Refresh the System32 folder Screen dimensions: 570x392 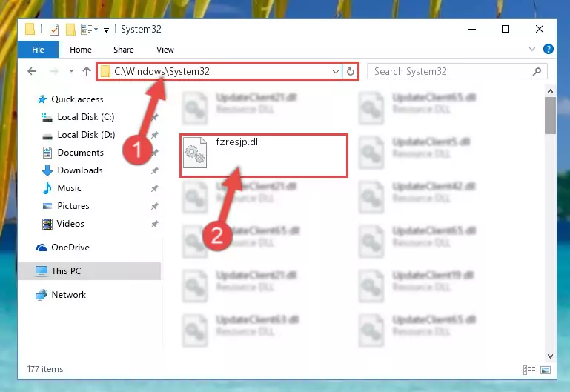pos(351,72)
